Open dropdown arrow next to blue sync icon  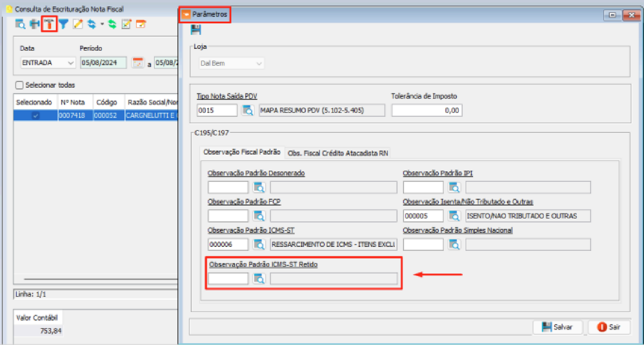pyautogui.click(x=102, y=25)
